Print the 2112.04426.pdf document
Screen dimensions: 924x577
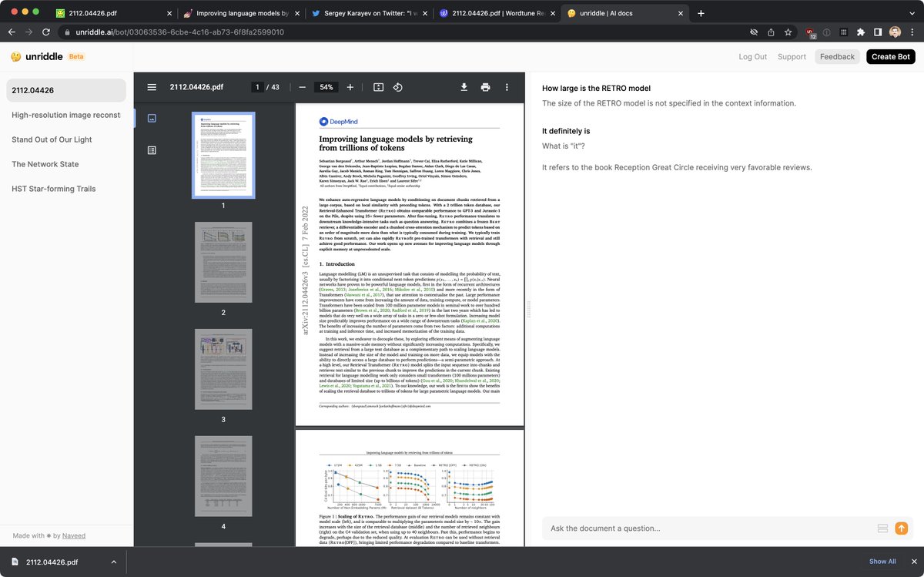(485, 88)
